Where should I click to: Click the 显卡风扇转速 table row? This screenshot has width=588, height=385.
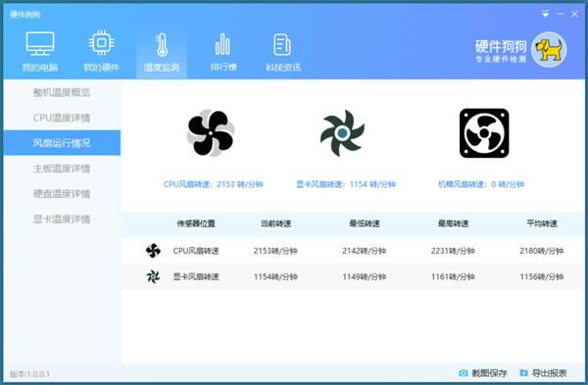(x=353, y=276)
